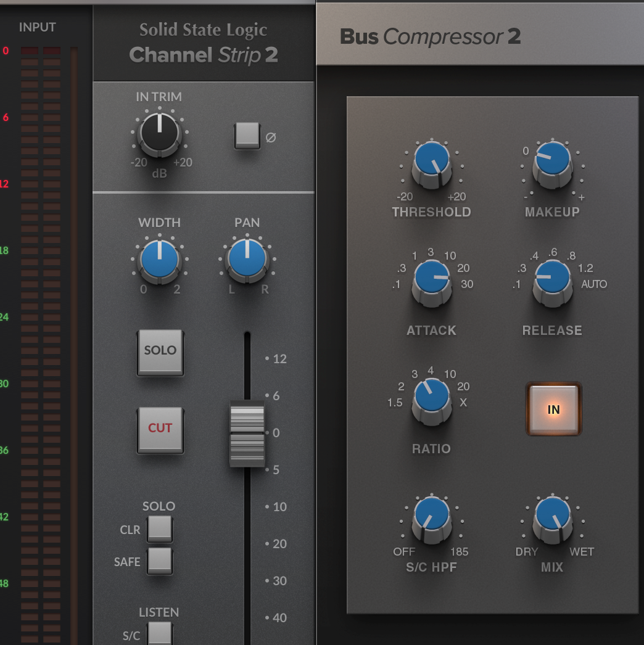
Task: Click the RELEASE knob
Action: point(551,278)
